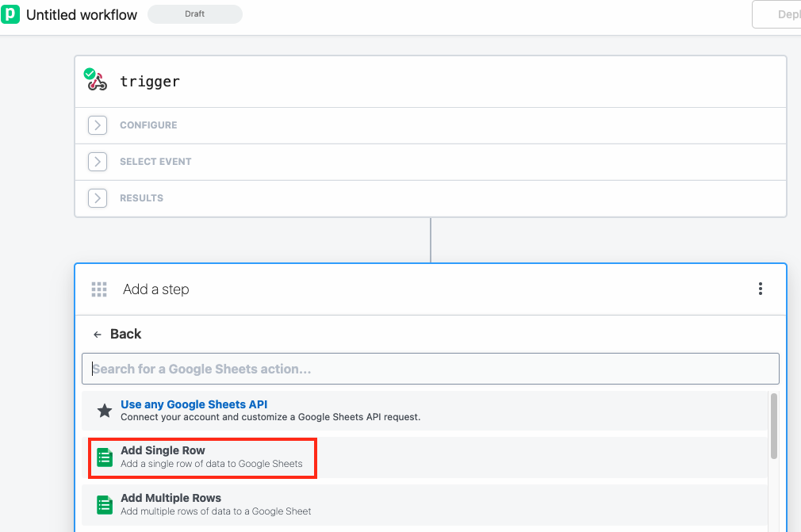801x532 pixels.
Task: Expand the CONFIGURE section chevron
Action: click(97, 125)
